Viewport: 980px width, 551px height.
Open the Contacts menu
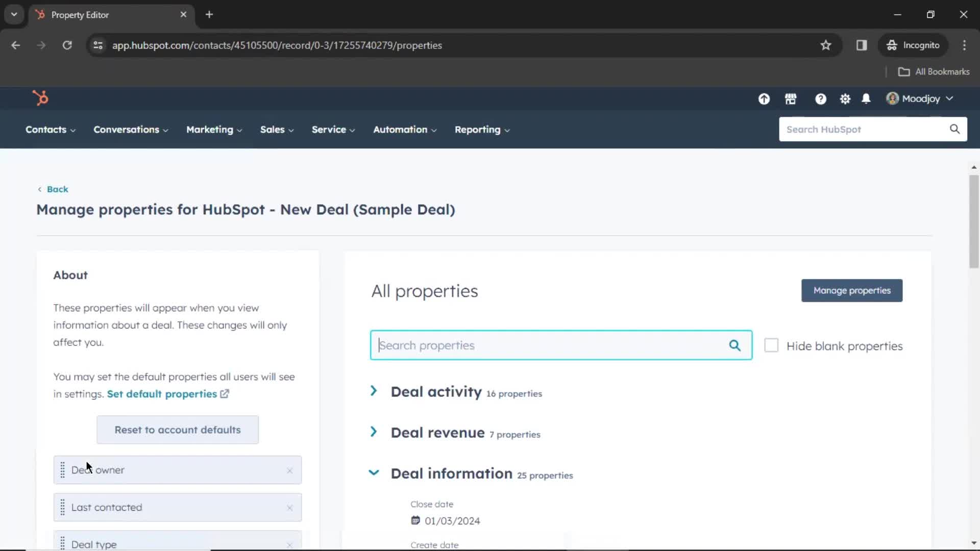51,130
